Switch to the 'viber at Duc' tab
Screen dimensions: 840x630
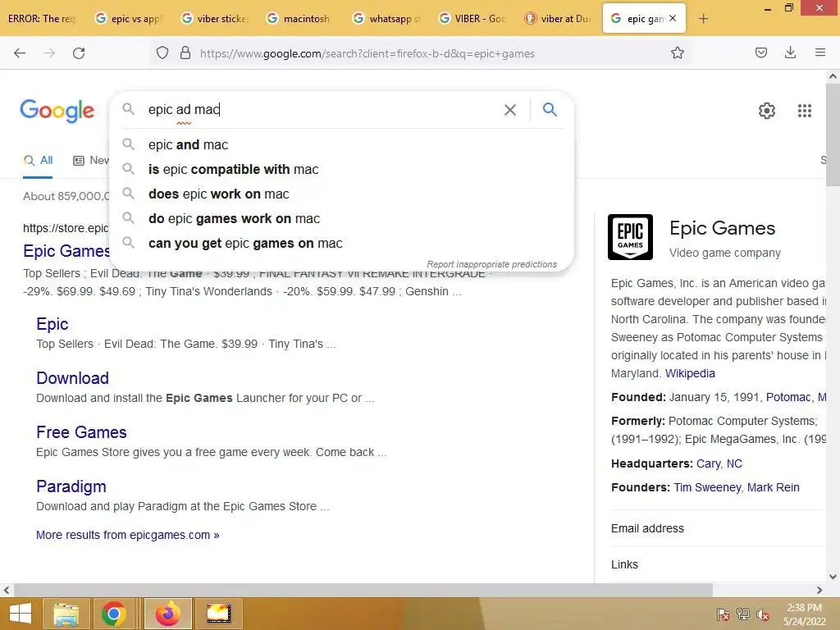coord(558,19)
